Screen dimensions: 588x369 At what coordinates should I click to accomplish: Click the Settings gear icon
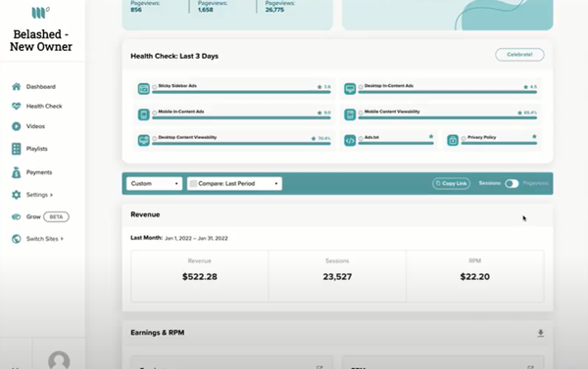point(16,195)
